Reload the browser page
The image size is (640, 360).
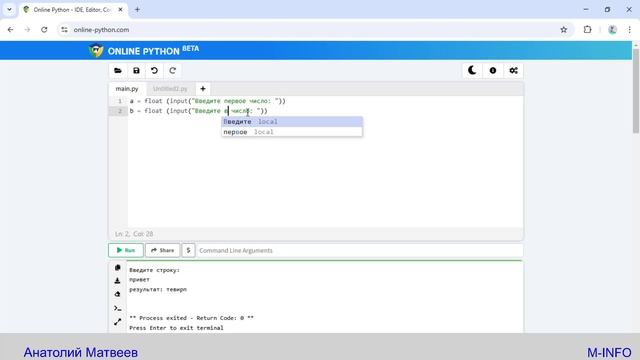tap(44, 30)
